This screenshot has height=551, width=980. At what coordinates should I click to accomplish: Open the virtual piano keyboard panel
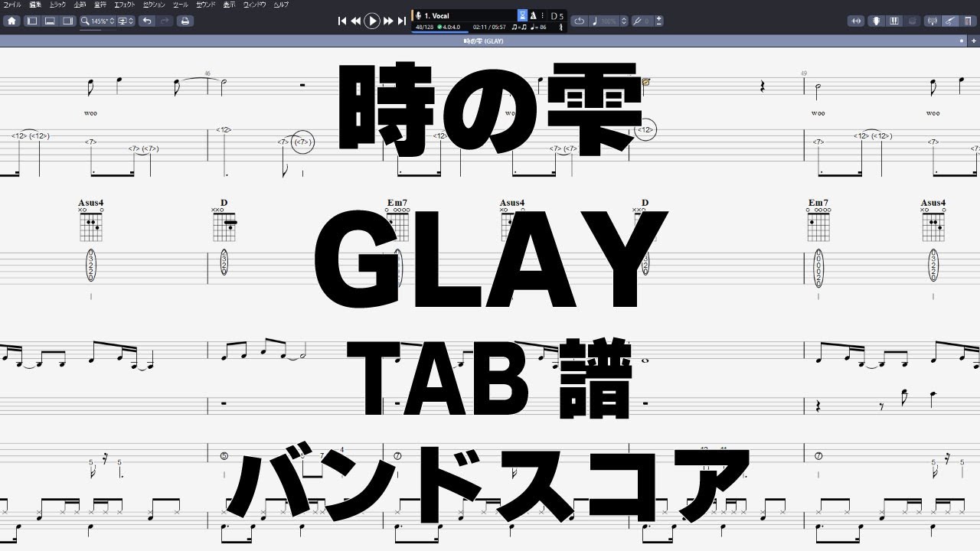pyautogui.click(x=894, y=21)
